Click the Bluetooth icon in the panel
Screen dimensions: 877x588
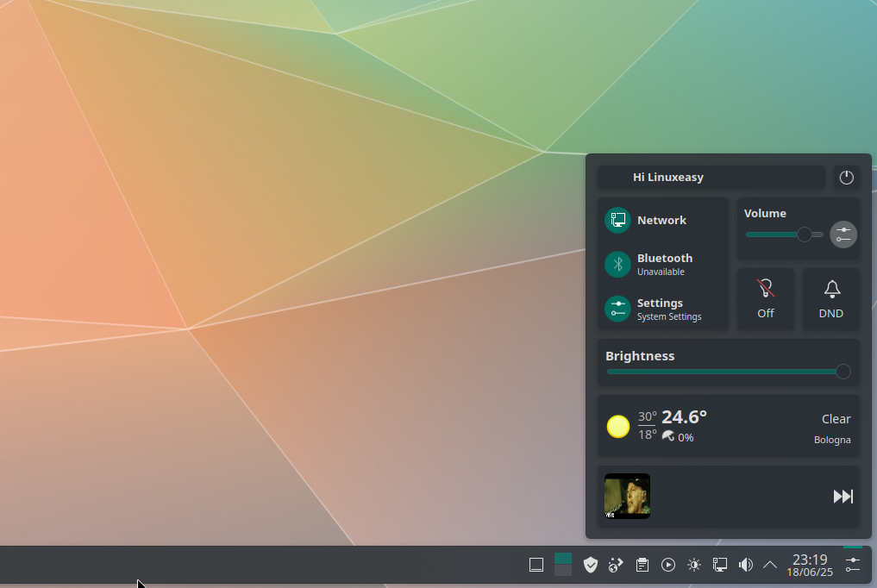click(x=617, y=265)
